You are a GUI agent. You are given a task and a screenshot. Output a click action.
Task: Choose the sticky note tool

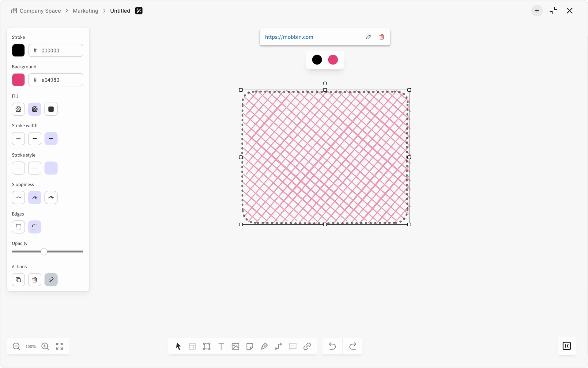coord(250,346)
